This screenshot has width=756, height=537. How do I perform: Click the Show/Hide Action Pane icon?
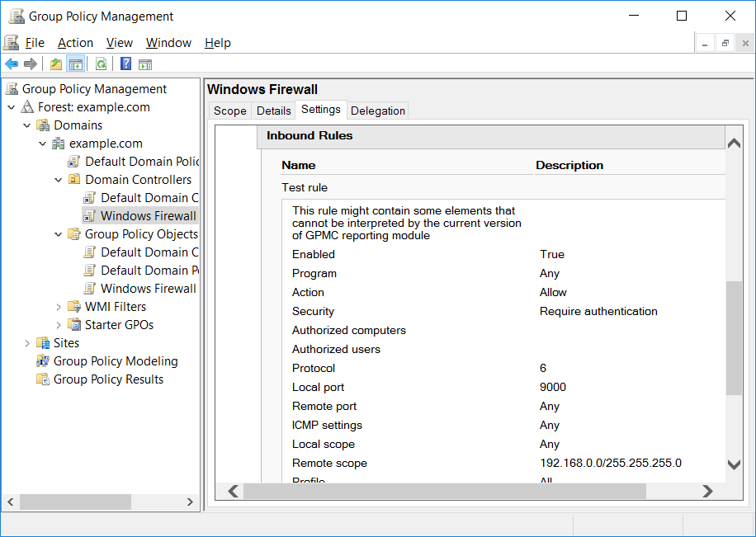(x=145, y=64)
